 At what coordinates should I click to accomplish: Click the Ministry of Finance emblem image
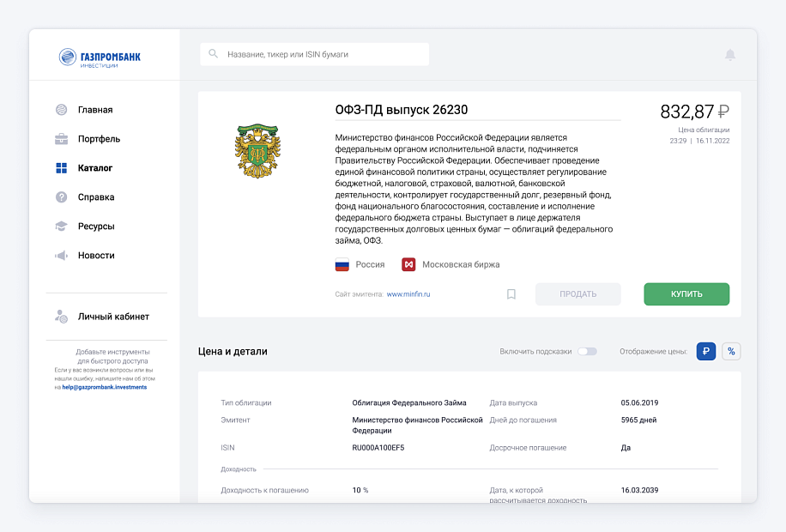tap(257, 151)
